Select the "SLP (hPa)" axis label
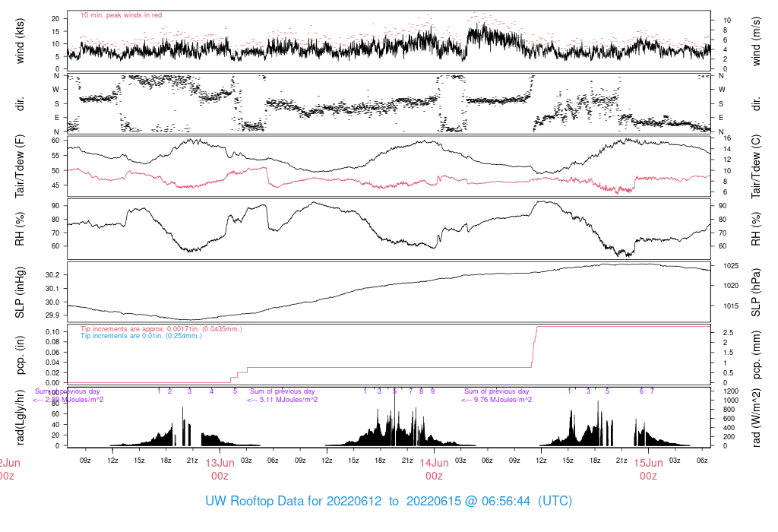This screenshot has height=532, width=778. (x=756, y=293)
